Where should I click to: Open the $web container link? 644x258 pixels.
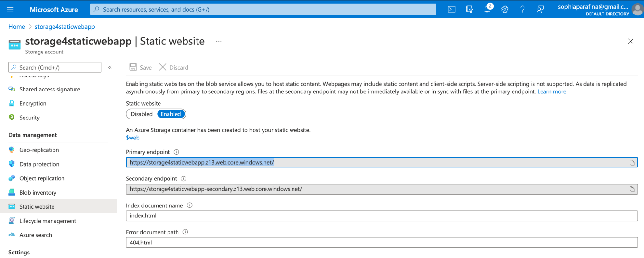[x=133, y=138]
